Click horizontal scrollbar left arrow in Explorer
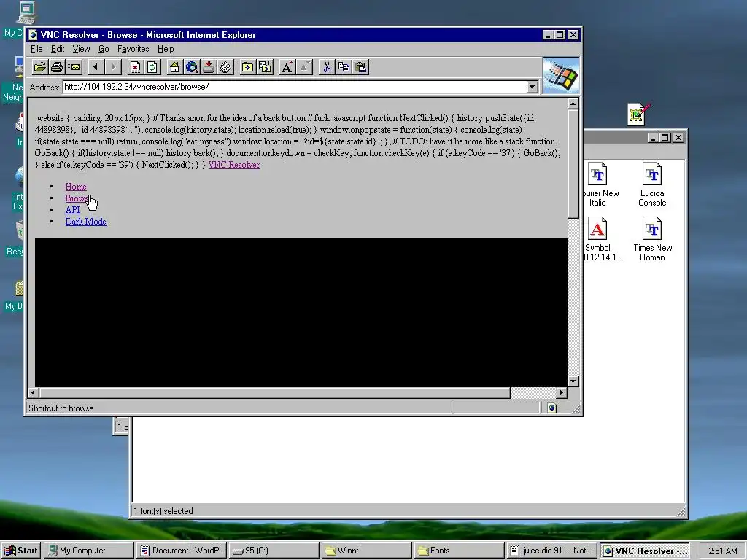 [x=33, y=393]
